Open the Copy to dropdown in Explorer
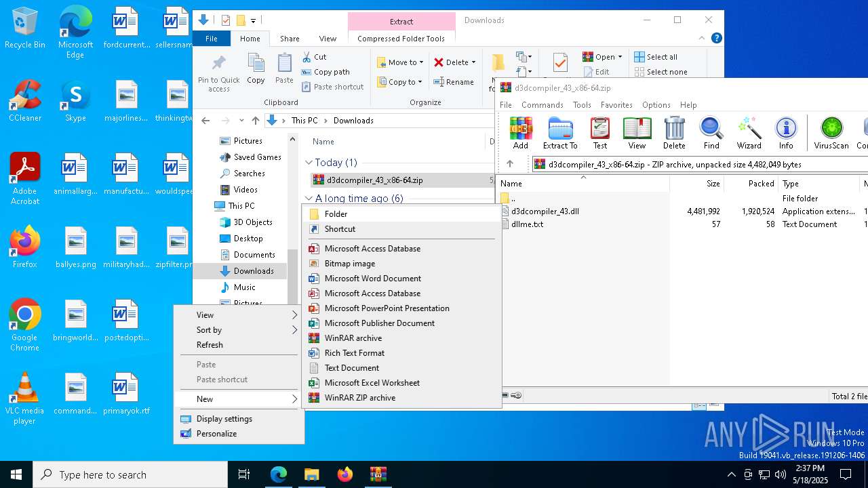Viewport: 868px width, 488px height. [x=399, y=82]
